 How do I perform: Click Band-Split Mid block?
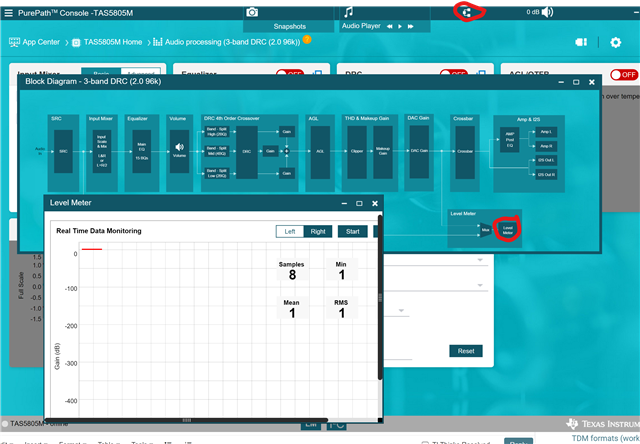pyautogui.click(x=217, y=151)
